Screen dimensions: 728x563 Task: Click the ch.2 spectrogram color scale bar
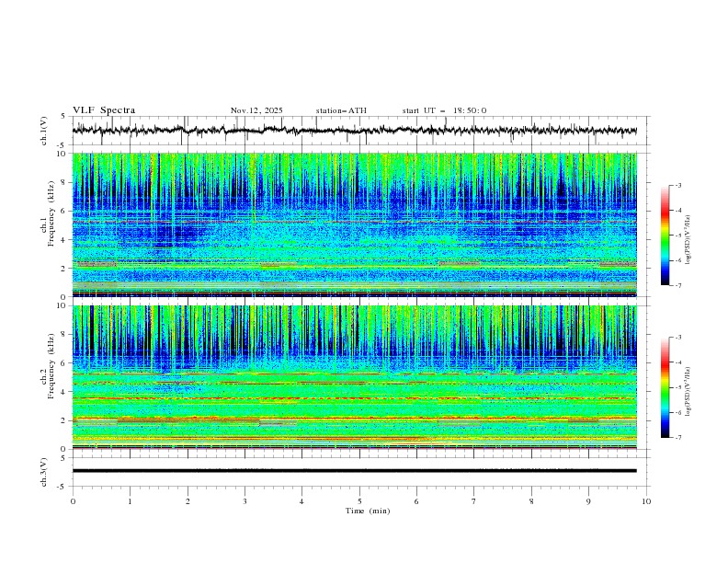(x=665, y=387)
